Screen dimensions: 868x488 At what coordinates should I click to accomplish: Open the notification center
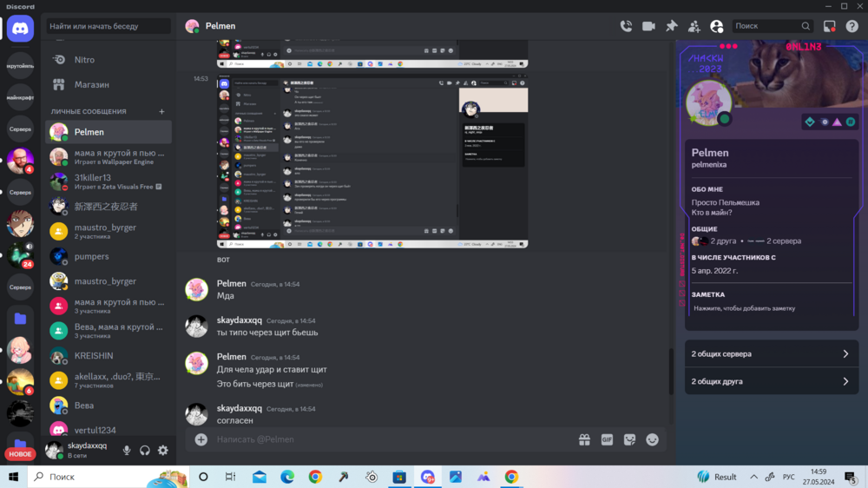click(852, 477)
